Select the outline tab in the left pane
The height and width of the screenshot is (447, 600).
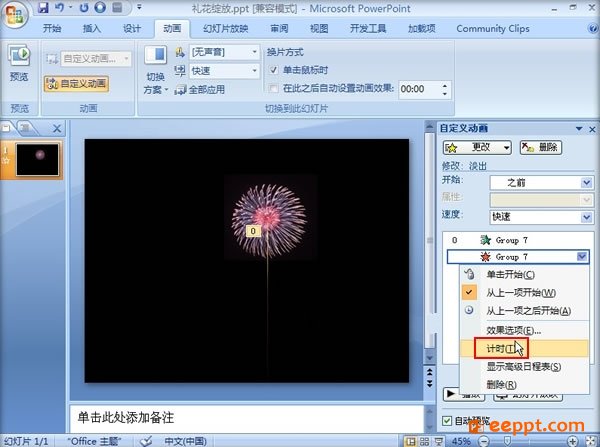26,129
